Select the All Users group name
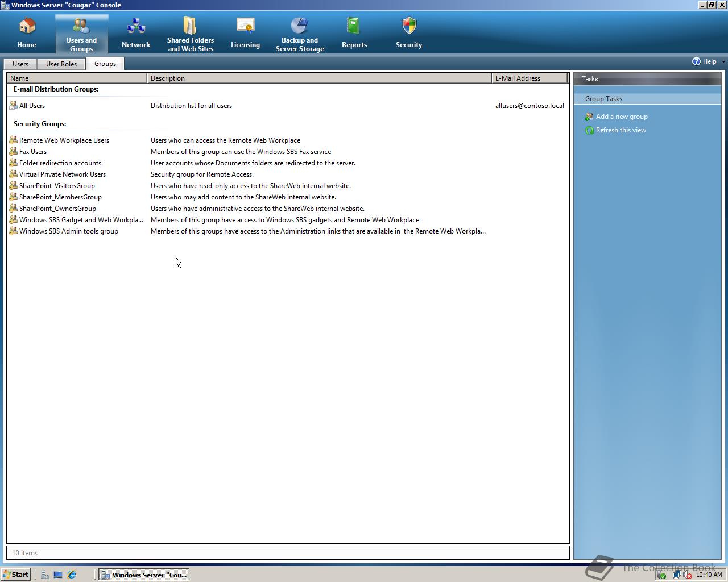The image size is (728, 582). tap(32, 106)
